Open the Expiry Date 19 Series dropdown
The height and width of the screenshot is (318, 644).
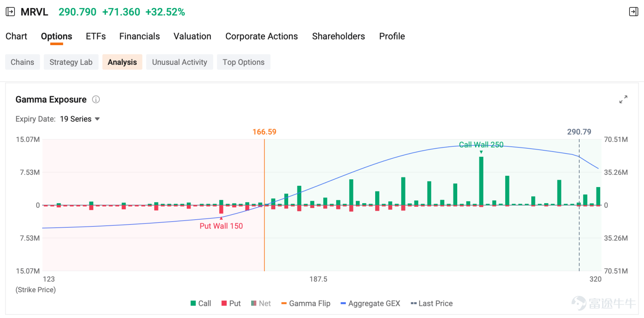[x=80, y=119]
